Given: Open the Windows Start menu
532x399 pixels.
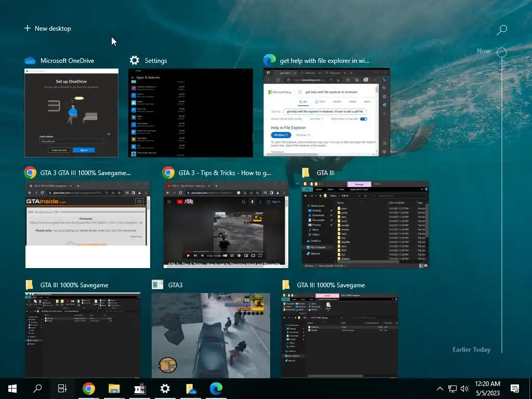Looking at the screenshot, I should pyautogui.click(x=12, y=389).
